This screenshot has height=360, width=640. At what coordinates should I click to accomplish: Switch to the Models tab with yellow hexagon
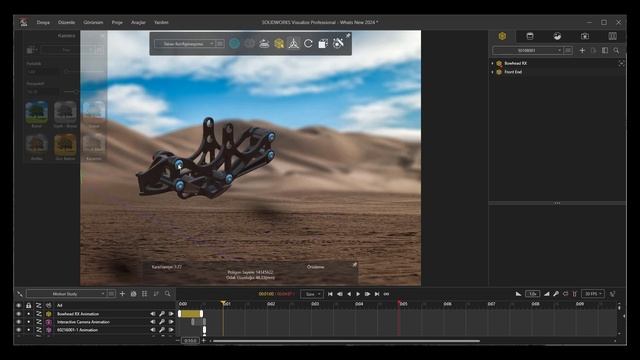click(502, 36)
